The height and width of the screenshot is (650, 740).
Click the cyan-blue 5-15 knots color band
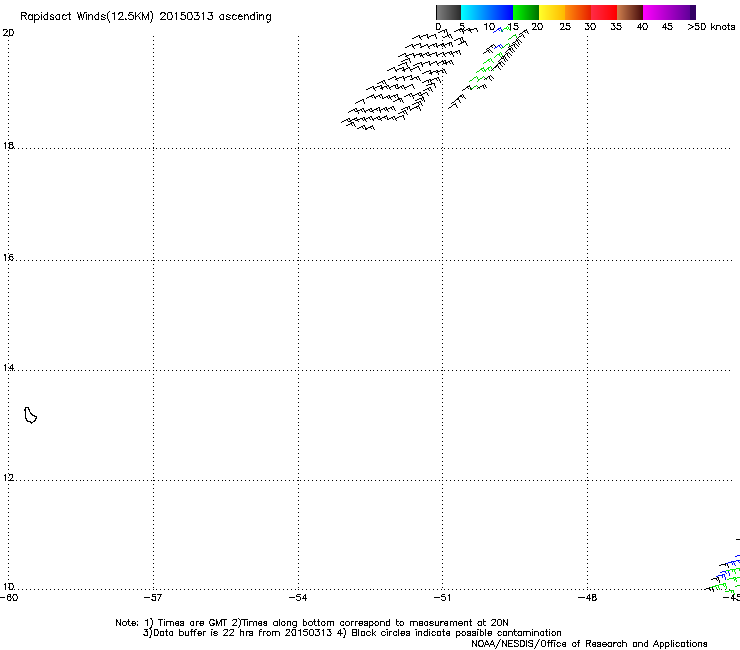tap(487, 12)
